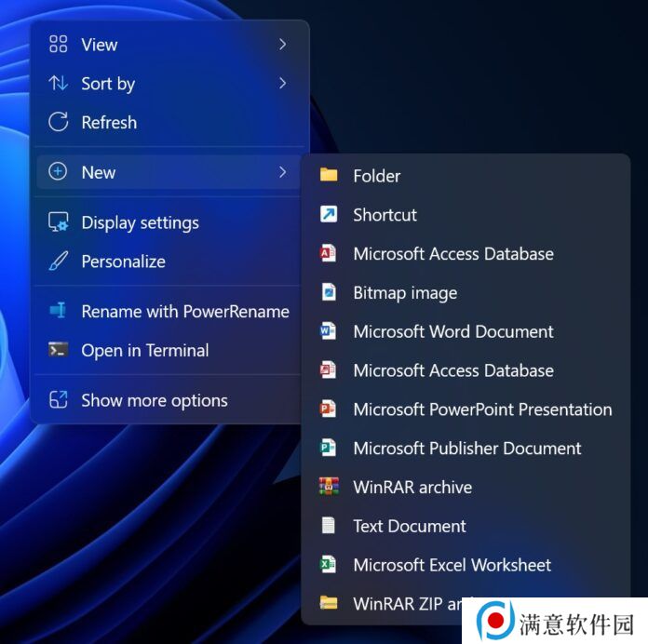
Task: Select the New menu entry
Action: (x=169, y=172)
